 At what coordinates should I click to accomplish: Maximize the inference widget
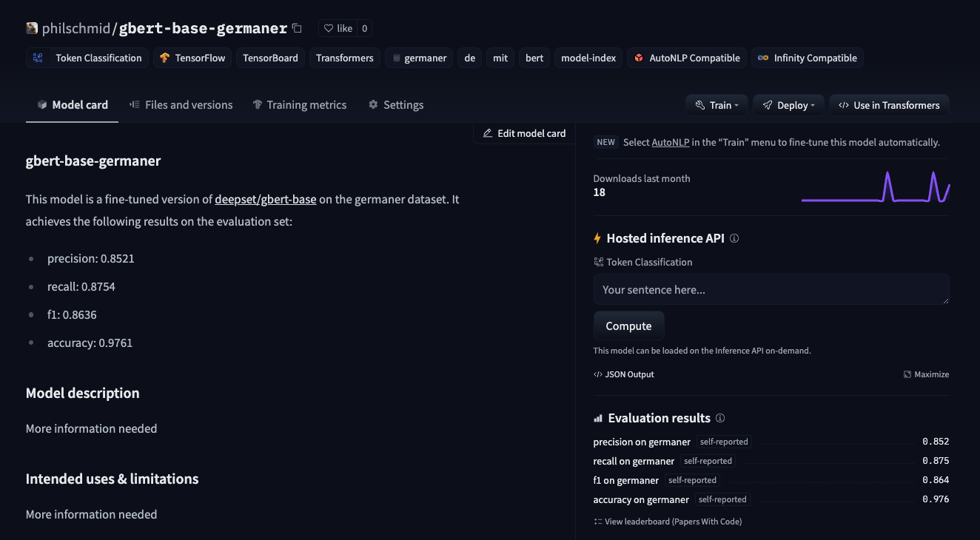tap(926, 374)
